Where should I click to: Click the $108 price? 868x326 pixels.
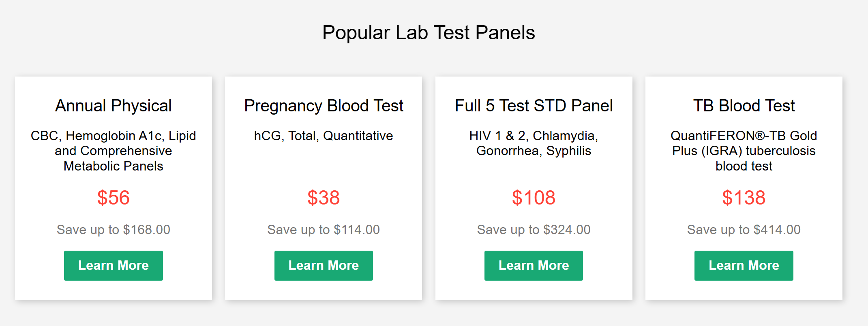tap(534, 198)
